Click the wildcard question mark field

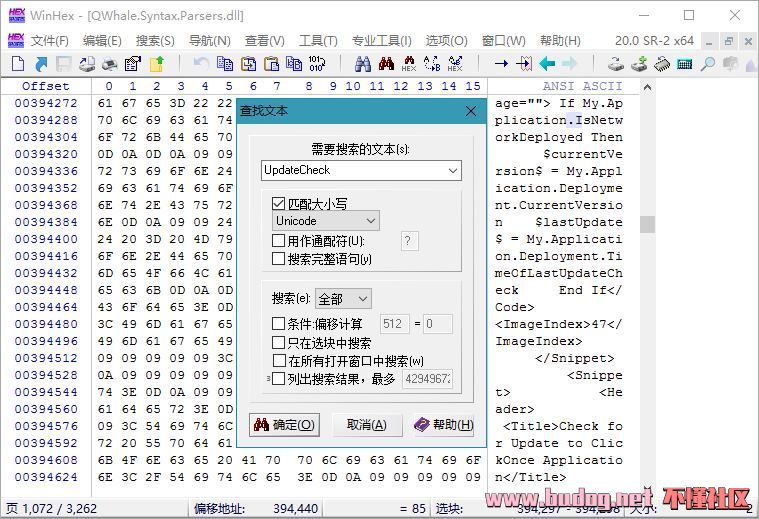(x=410, y=241)
